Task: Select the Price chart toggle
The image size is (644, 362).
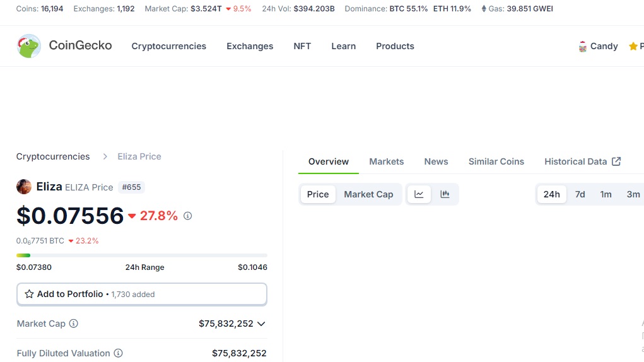Action: [x=318, y=194]
